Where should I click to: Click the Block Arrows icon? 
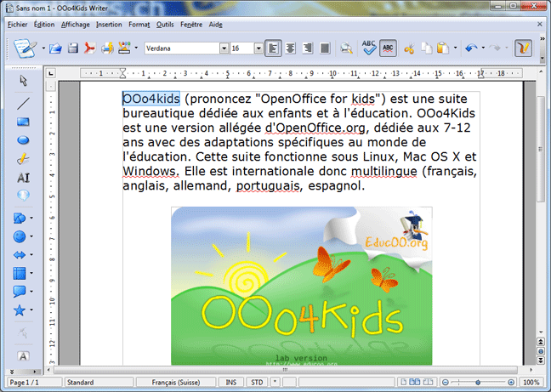pos(20,254)
